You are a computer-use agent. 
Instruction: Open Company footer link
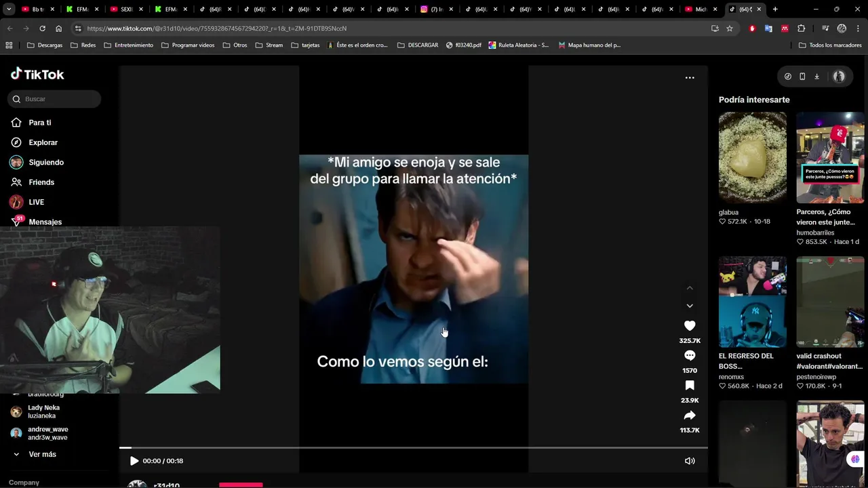[24, 483]
